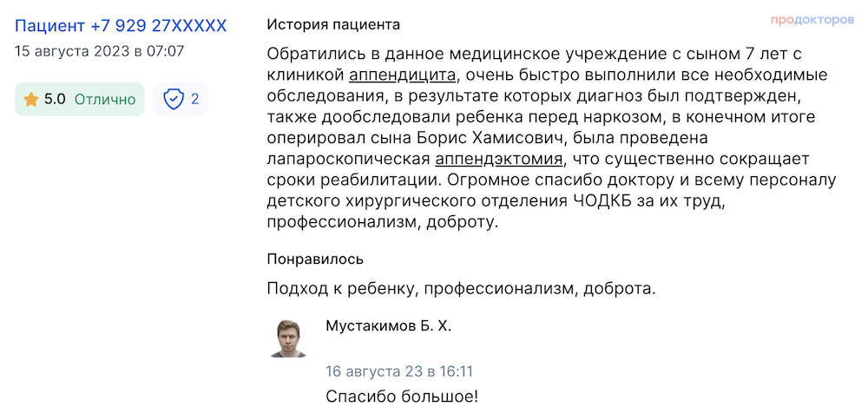
Task: Open the ПроДокторов logo in corner
Action: pyautogui.click(x=812, y=21)
